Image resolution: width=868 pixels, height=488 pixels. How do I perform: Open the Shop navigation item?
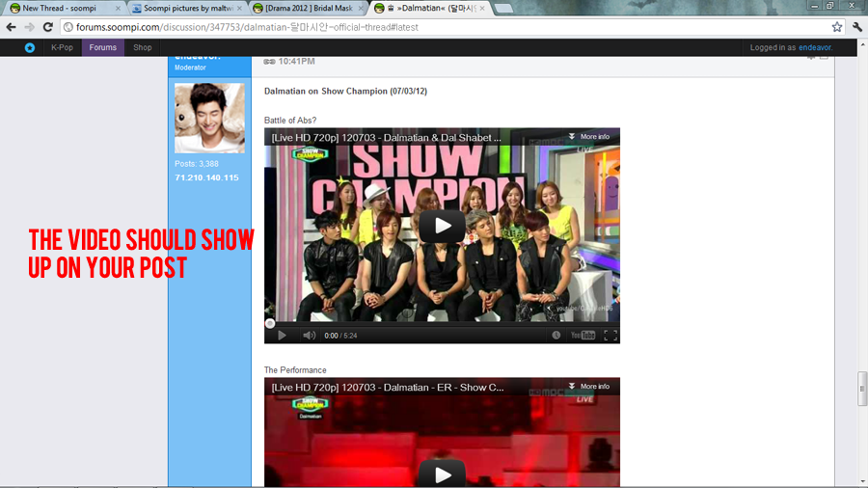[143, 47]
